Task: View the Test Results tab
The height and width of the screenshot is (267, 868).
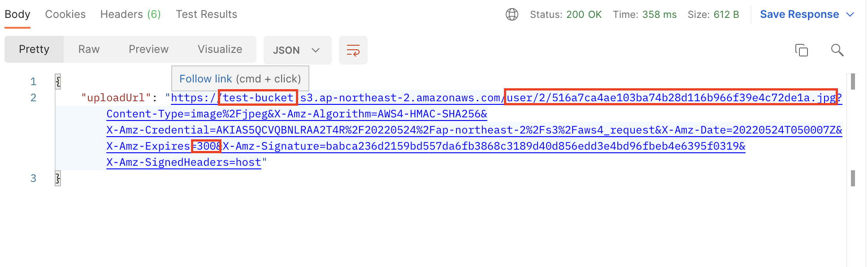Action: 206,14
